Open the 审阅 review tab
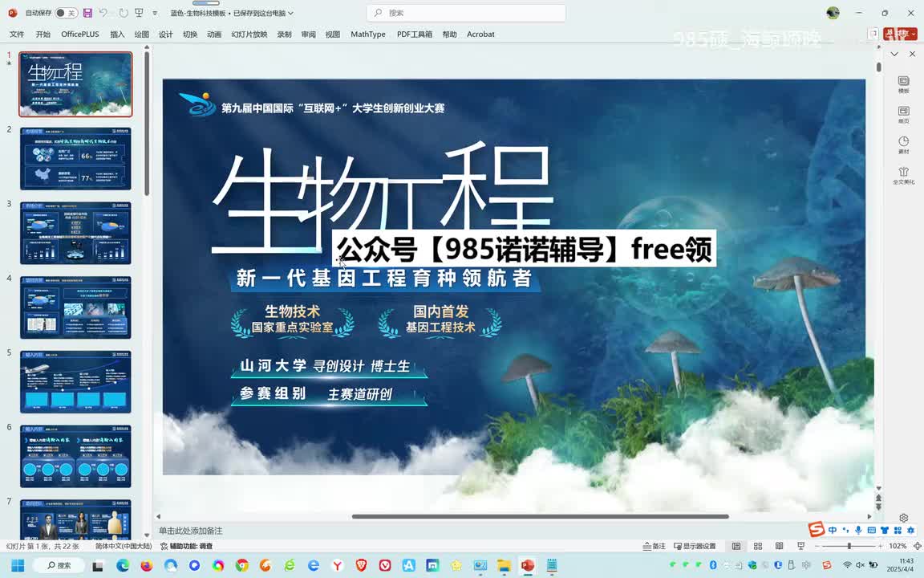The height and width of the screenshot is (578, 924). tap(308, 35)
